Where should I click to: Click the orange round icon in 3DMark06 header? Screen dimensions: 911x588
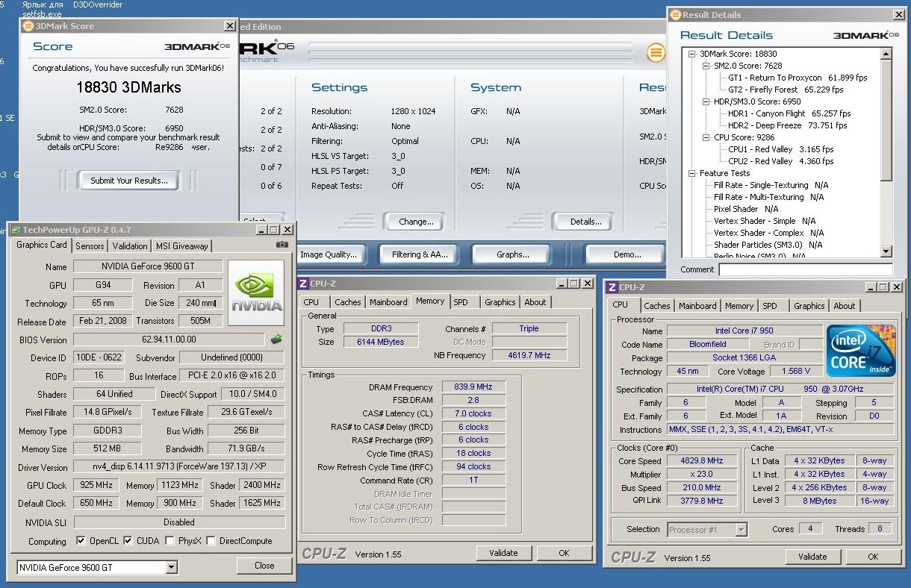(656, 52)
